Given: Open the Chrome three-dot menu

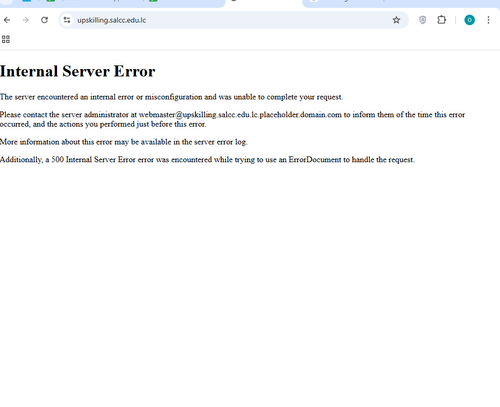Looking at the screenshot, I should (x=488, y=20).
